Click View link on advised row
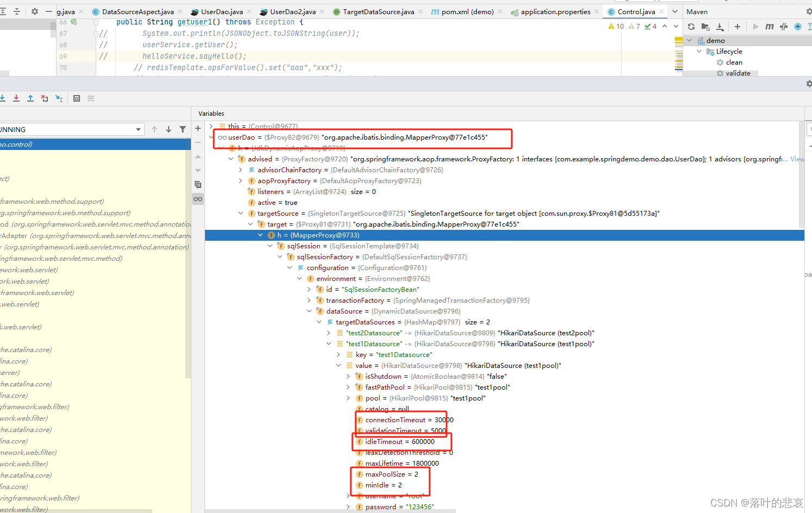Image resolution: width=812 pixels, height=513 pixels. [x=797, y=159]
